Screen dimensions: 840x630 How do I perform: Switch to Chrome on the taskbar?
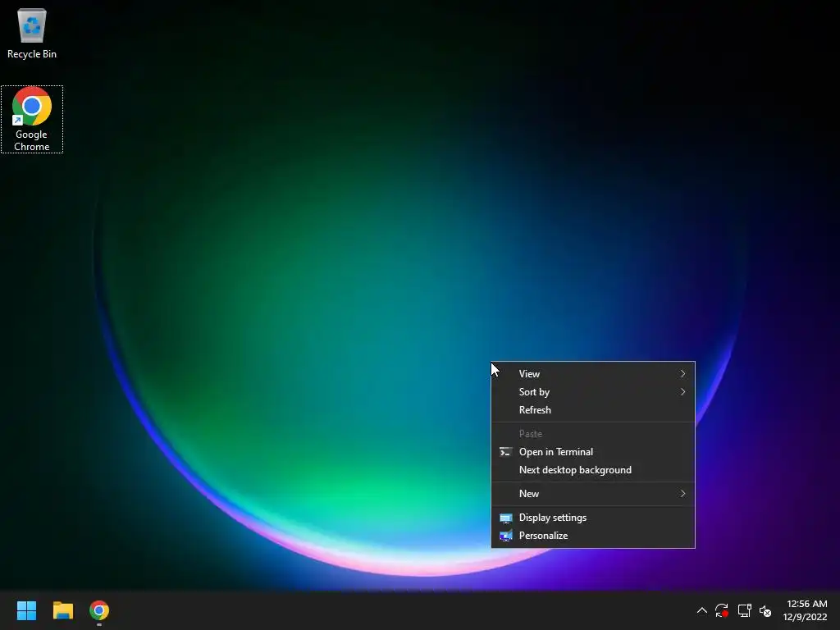[x=99, y=610]
